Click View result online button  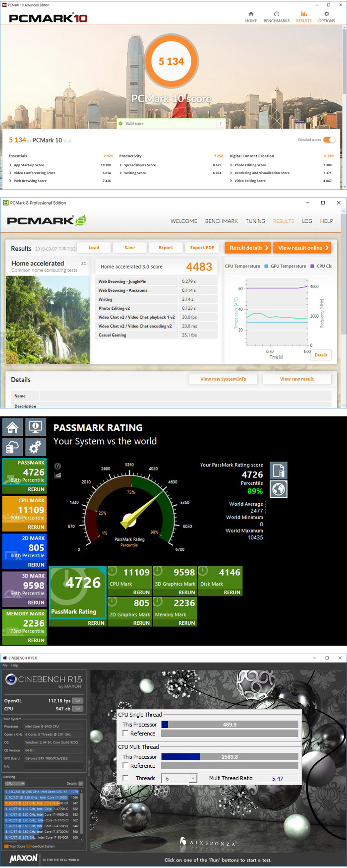(x=303, y=248)
